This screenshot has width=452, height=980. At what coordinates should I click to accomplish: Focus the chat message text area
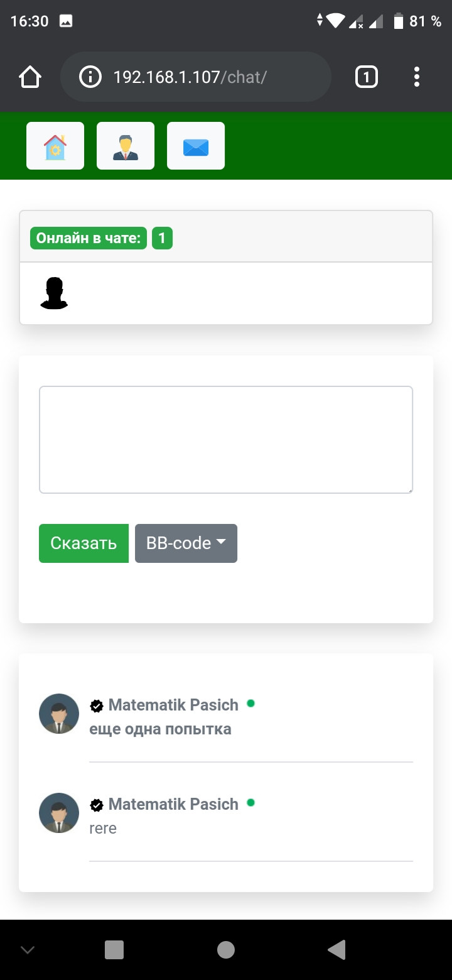[x=226, y=440]
